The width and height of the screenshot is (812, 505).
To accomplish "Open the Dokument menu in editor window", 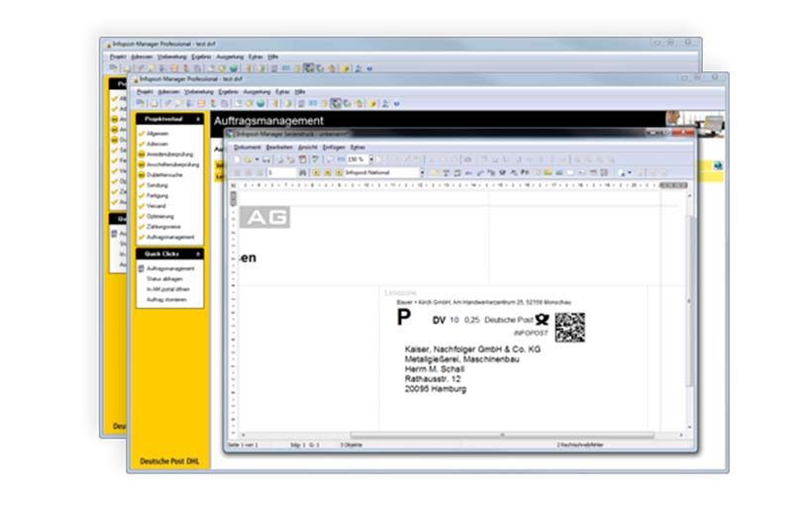I will coord(247,147).
